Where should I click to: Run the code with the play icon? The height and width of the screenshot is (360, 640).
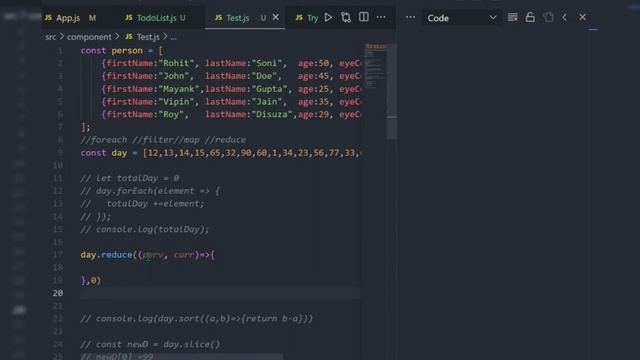point(328,17)
